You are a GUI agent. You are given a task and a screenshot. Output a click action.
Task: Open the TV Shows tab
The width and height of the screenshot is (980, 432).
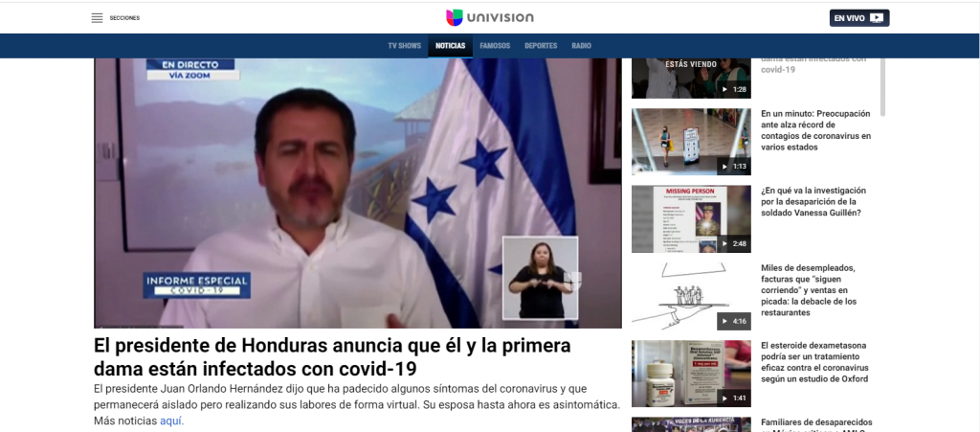coord(405,46)
